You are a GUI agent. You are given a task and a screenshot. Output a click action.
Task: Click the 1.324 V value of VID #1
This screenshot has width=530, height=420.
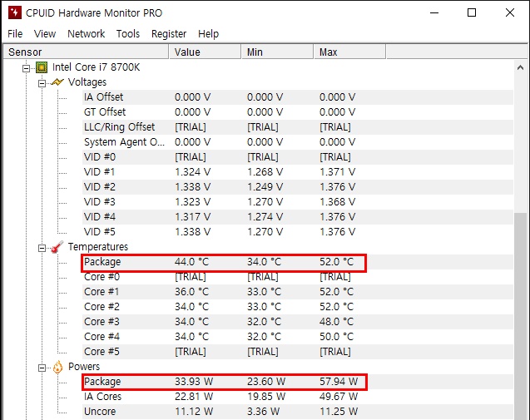(193, 172)
